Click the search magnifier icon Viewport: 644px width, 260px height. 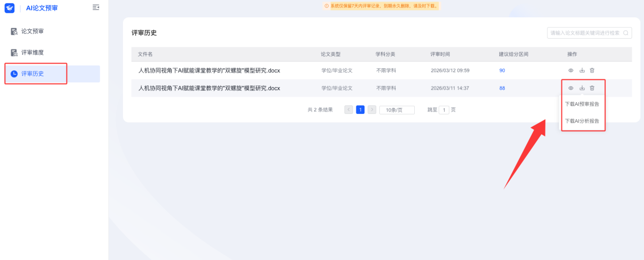[x=626, y=33]
